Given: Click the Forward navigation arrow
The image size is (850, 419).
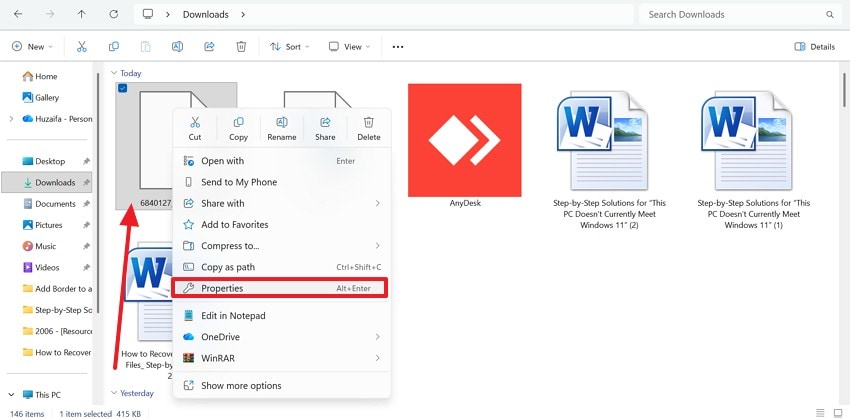Looking at the screenshot, I should point(50,15).
